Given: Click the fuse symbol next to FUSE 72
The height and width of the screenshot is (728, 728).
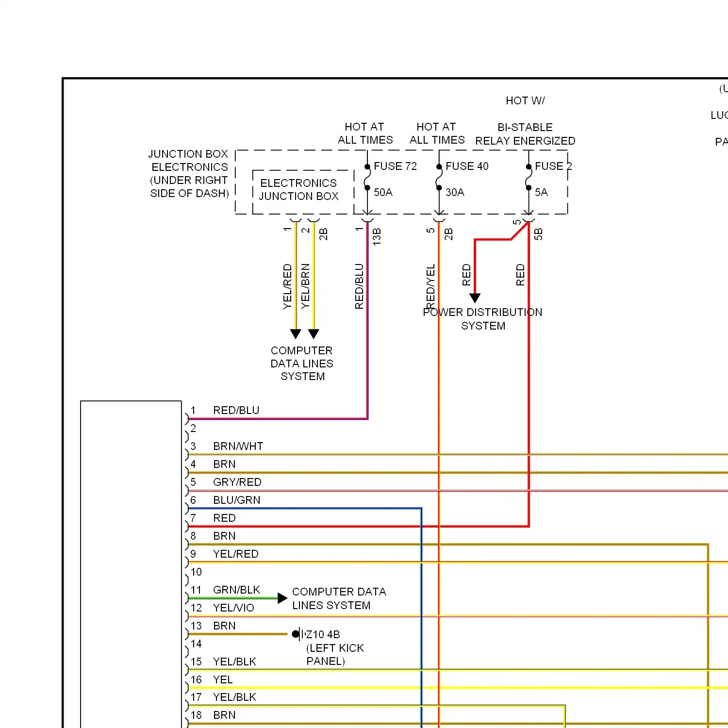Looking at the screenshot, I should coord(367,177).
